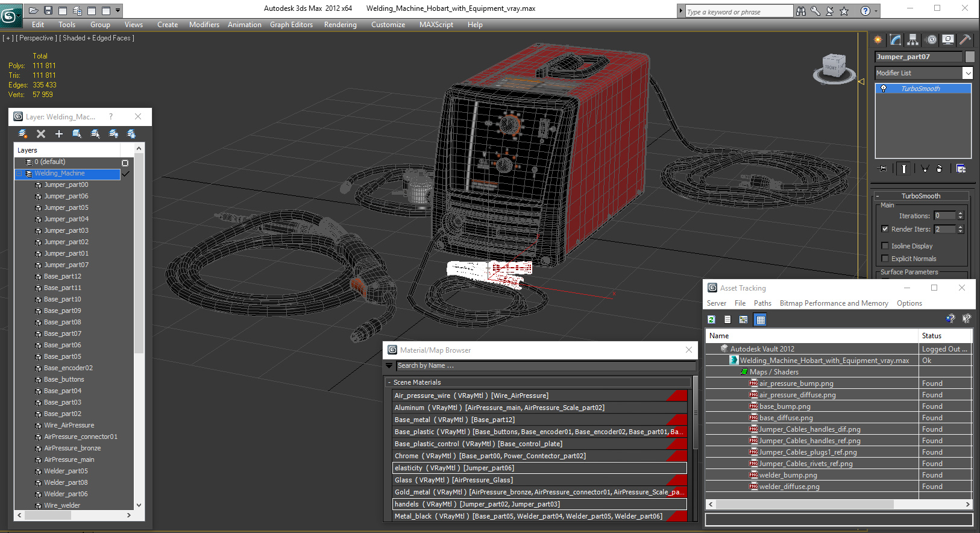Open Material/Map Browser options dropdown arrow

389,366
